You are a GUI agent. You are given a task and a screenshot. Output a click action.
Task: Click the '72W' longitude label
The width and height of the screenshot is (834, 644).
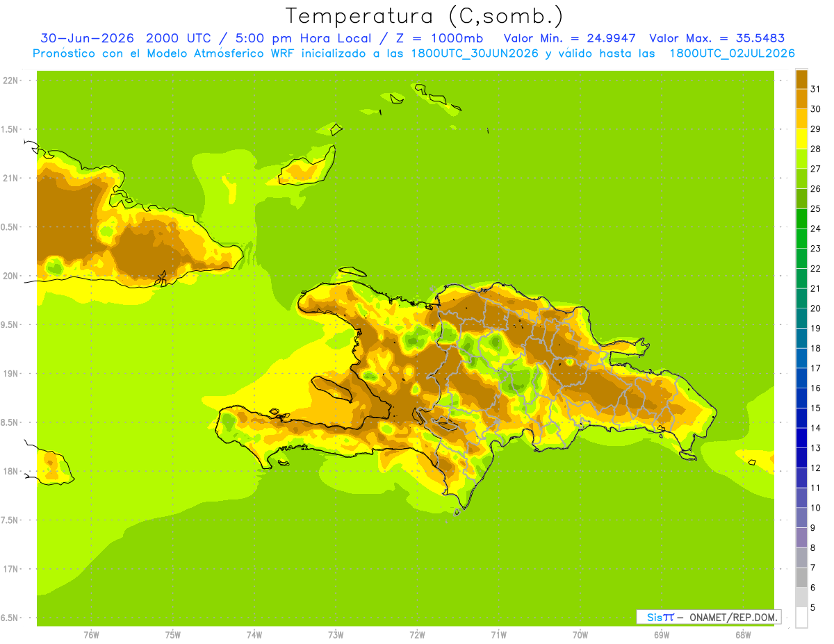click(417, 635)
